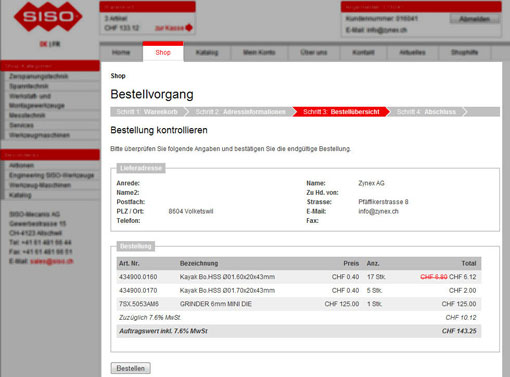Open the Kontakt tab

pos(363,52)
